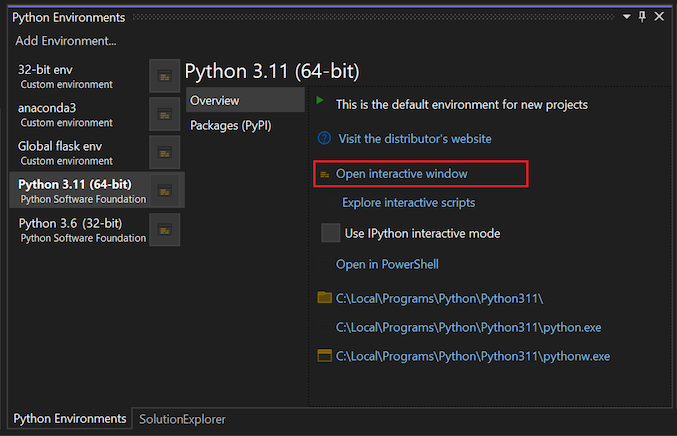This screenshot has width=677, height=436.
Task: Enable Use IPython interactive mode checkbox
Action: [330, 233]
